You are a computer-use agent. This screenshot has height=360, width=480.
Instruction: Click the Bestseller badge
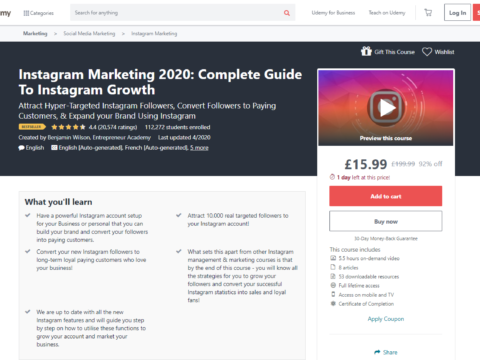point(32,127)
